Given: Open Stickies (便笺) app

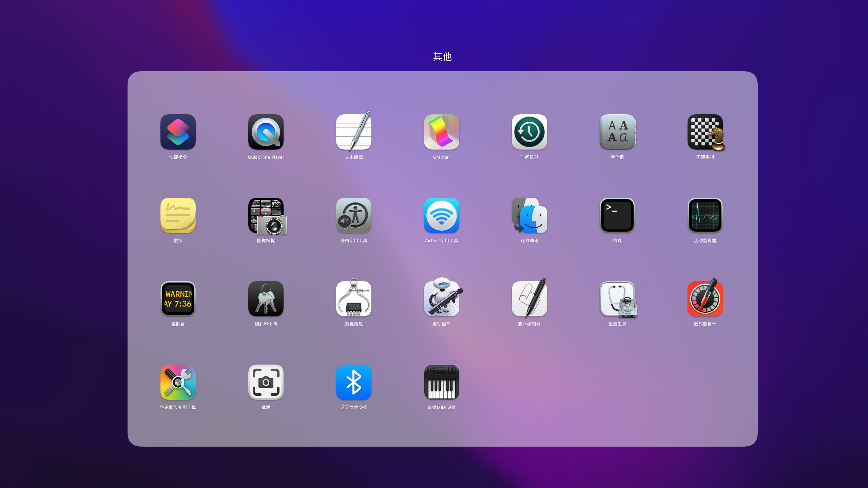Looking at the screenshot, I should click(x=178, y=215).
